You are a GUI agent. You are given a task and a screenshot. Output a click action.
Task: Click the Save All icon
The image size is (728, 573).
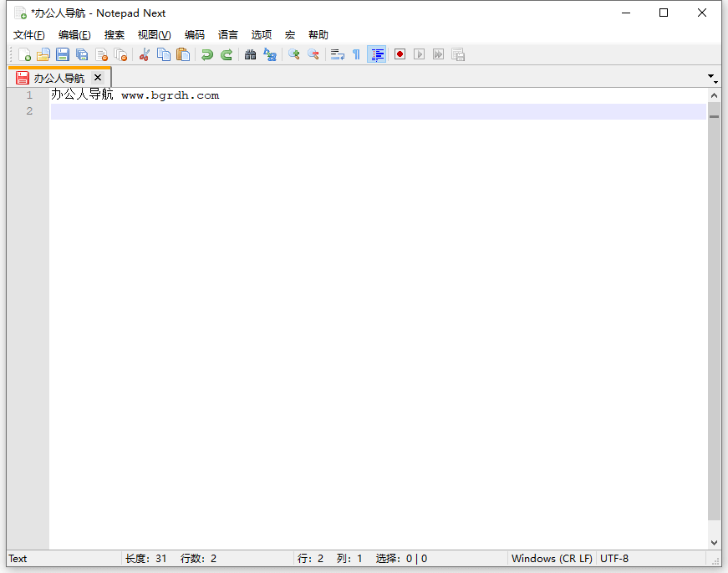82,54
